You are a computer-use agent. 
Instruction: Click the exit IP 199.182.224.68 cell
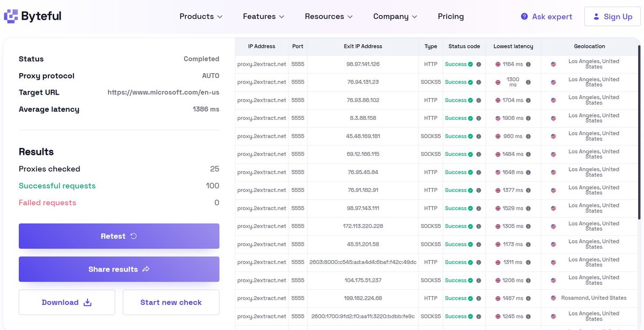(363, 298)
